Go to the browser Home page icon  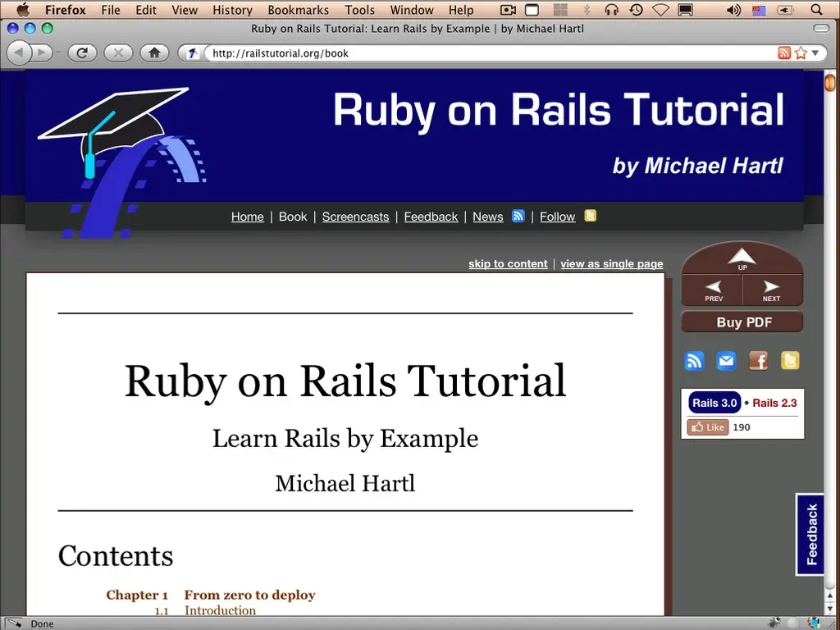[x=154, y=52]
